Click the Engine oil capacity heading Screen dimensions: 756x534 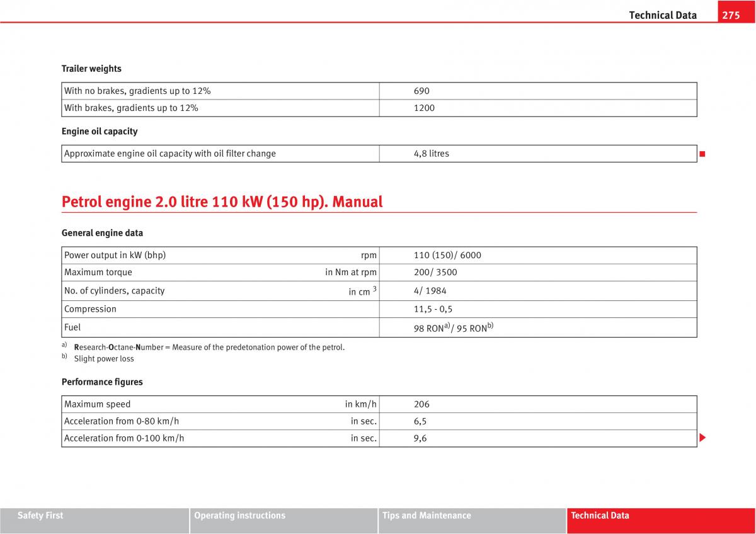tap(100, 132)
